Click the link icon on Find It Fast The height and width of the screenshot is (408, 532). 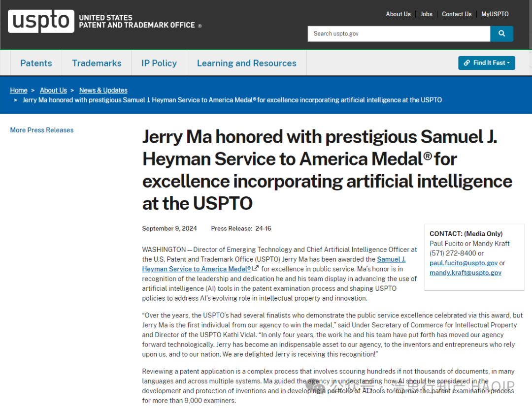(467, 63)
